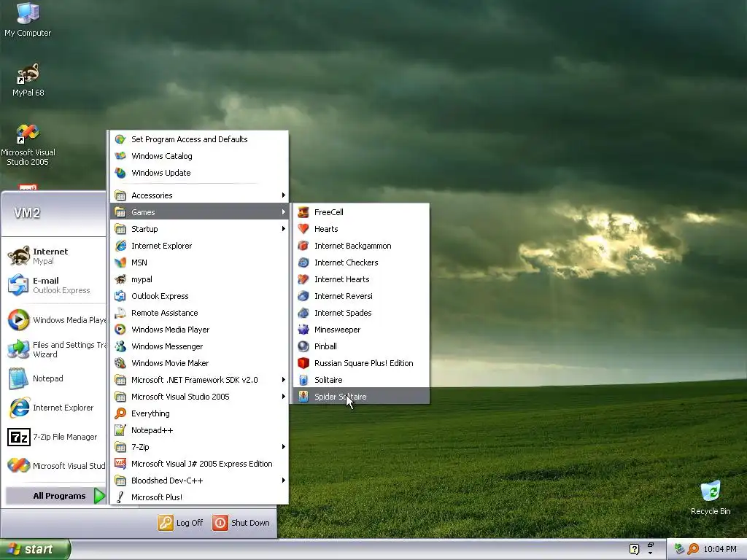Click the Internet Hearts icon

303,279
